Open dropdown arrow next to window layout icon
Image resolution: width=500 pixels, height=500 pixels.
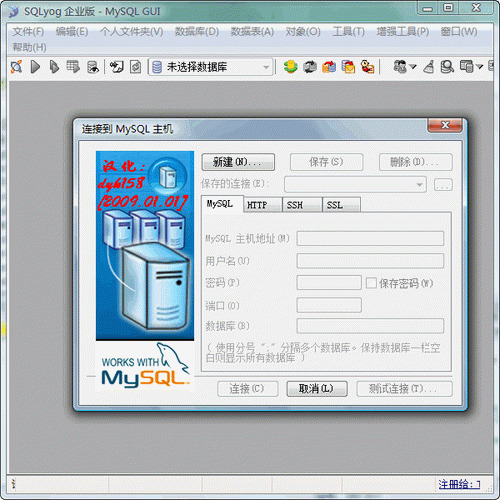[x=480, y=67]
